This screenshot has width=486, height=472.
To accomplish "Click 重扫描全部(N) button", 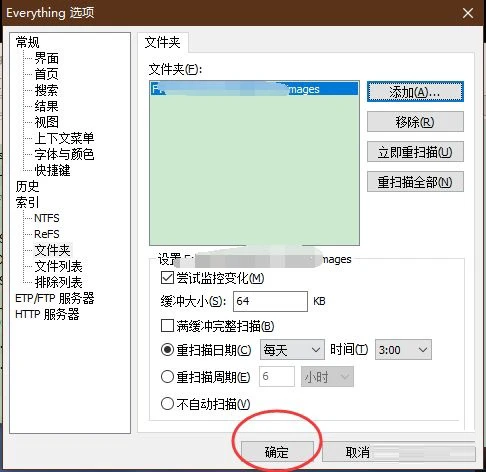I will point(415,182).
